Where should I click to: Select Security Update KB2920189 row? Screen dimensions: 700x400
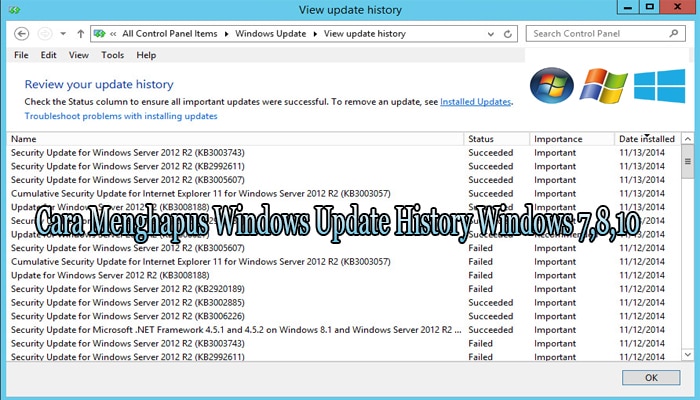click(x=344, y=289)
